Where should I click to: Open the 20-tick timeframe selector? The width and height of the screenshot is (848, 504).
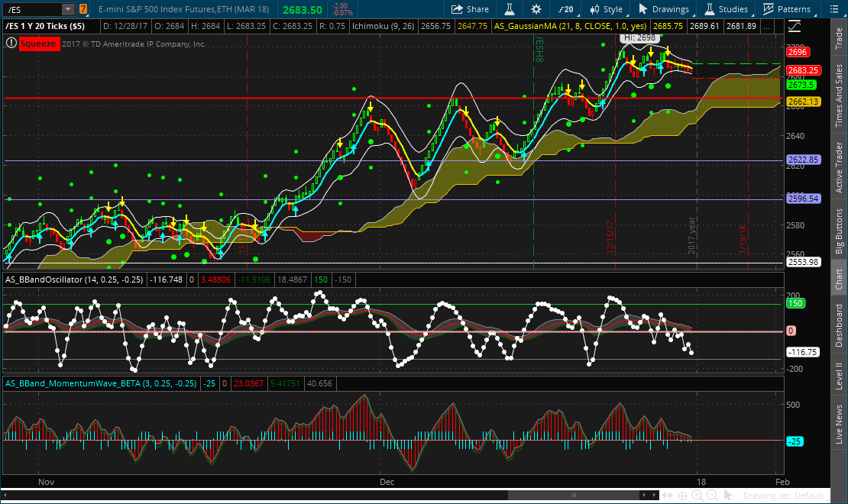pos(565,9)
